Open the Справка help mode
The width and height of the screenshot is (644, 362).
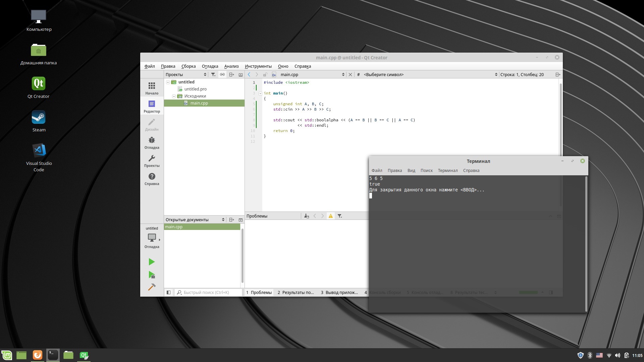152,179
